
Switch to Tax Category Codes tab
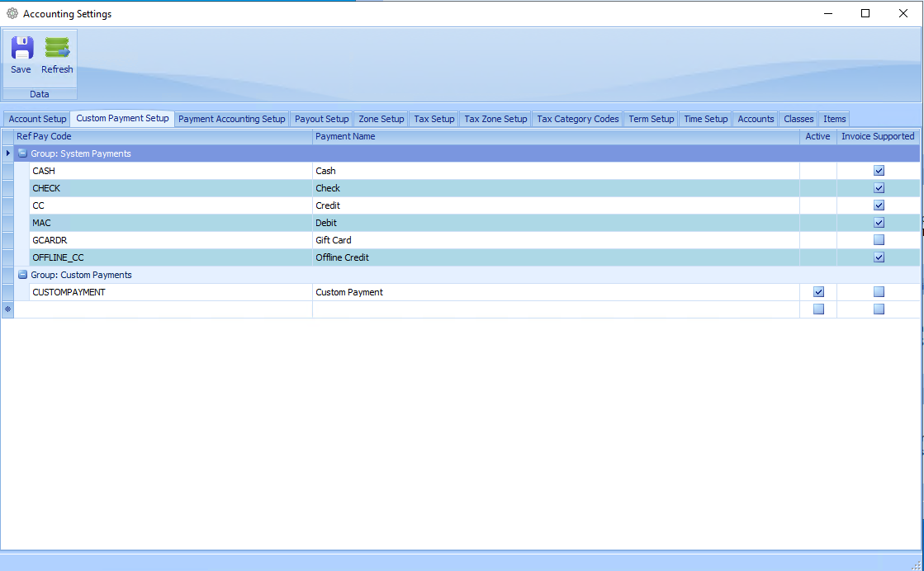point(577,119)
